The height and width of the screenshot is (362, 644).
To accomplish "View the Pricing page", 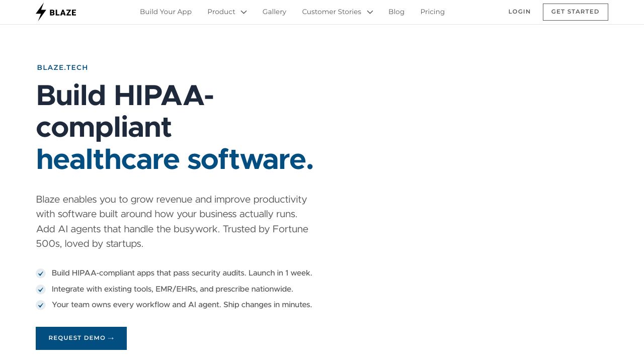I will 433,12.
